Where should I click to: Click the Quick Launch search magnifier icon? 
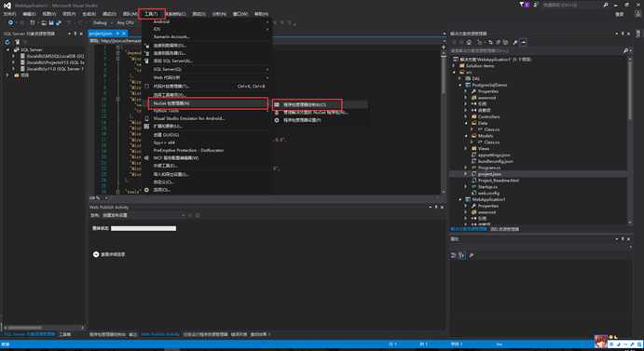[x=606, y=5]
